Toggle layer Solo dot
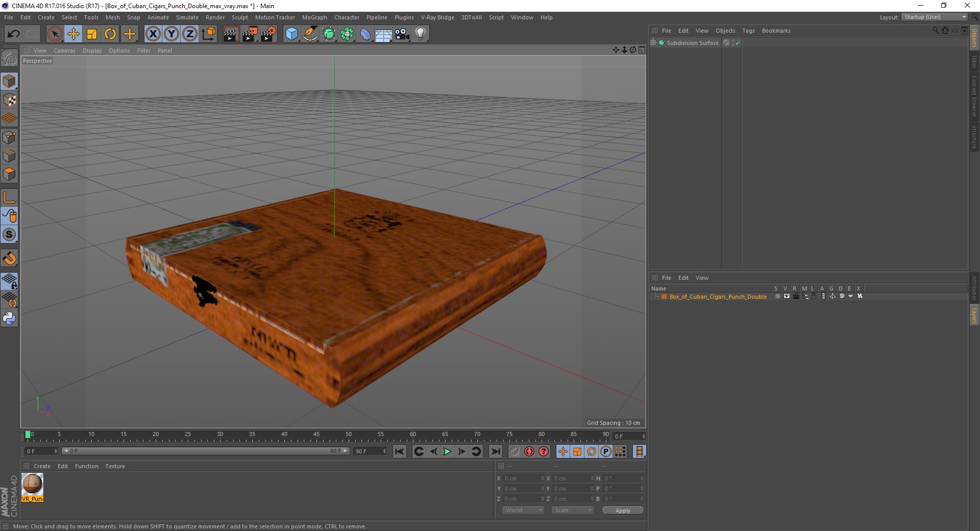 click(777, 296)
